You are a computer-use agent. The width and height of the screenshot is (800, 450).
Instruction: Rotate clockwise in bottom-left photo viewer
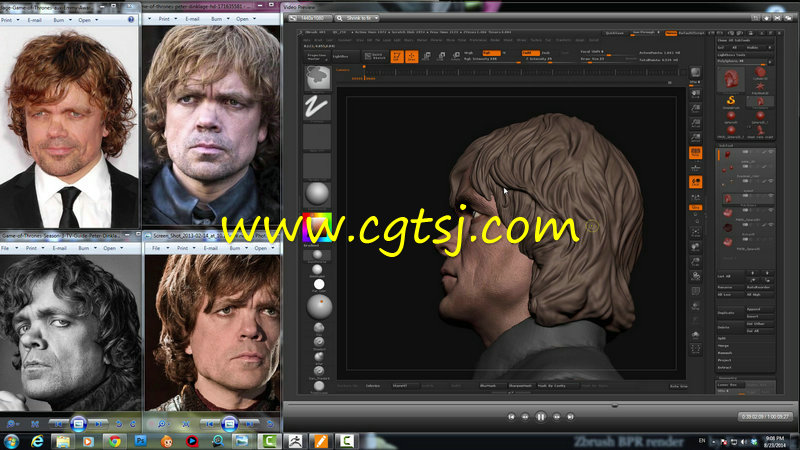click(133, 424)
